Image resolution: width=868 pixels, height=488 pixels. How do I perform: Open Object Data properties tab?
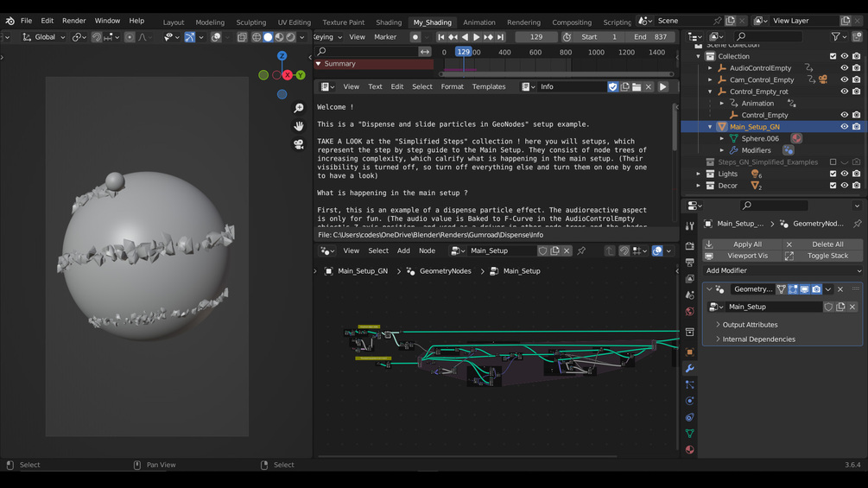pyautogui.click(x=690, y=434)
